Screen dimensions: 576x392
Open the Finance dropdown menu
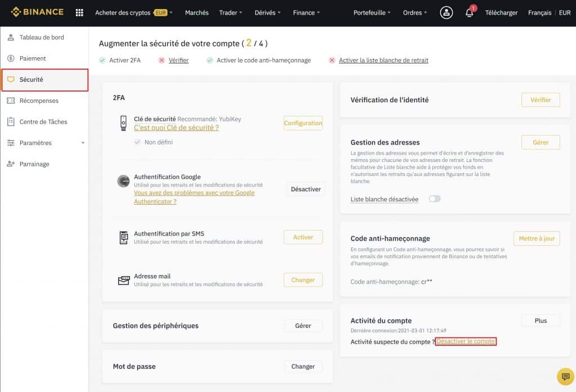[304, 12]
